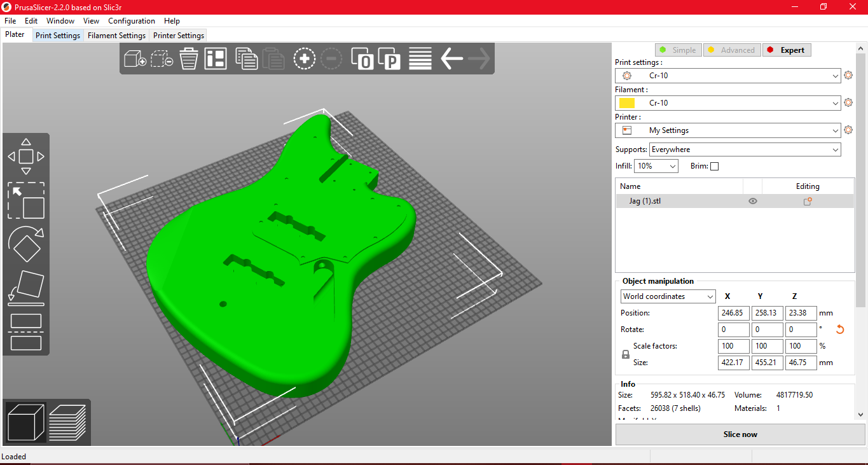Open the Infill percentage dropdown
868x465 pixels.
point(656,166)
